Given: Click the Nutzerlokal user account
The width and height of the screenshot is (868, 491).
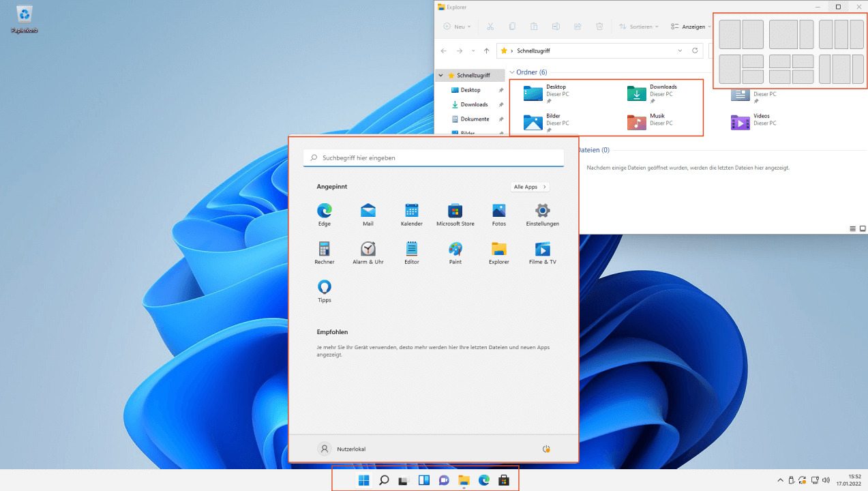Looking at the screenshot, I should (342, 449).
